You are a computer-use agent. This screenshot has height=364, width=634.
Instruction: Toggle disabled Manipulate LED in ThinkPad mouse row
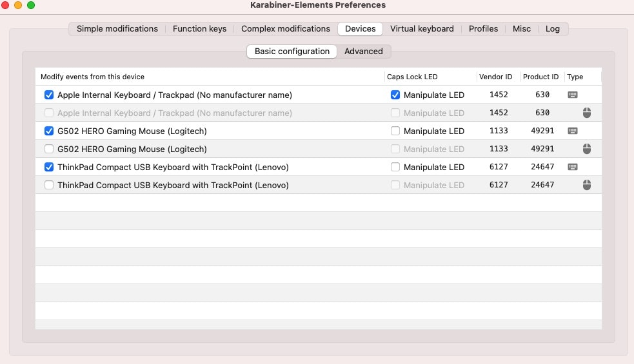(395, 185)
